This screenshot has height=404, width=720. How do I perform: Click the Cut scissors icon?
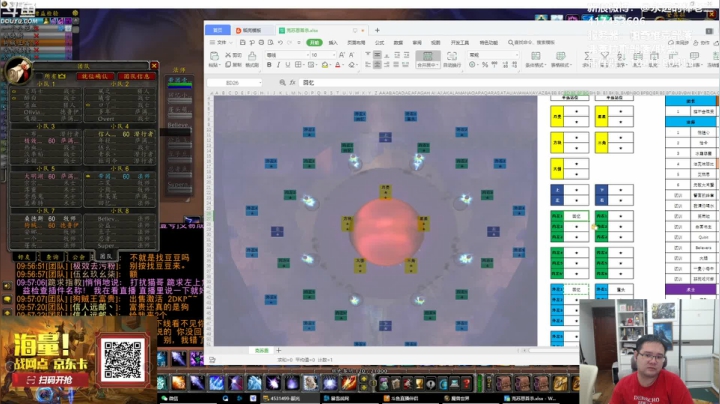pyautogui.click(x=228, y=55)
